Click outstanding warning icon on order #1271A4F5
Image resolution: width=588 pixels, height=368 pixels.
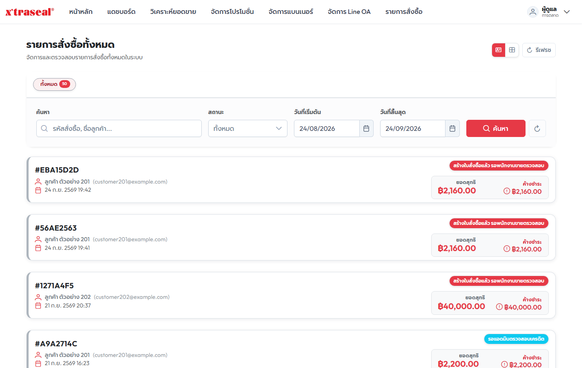point(499,307)
